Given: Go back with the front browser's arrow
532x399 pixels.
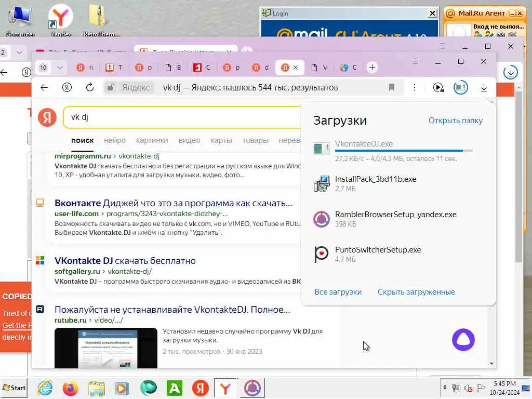Looking at the screenshot, I should (x=44, y=87).
